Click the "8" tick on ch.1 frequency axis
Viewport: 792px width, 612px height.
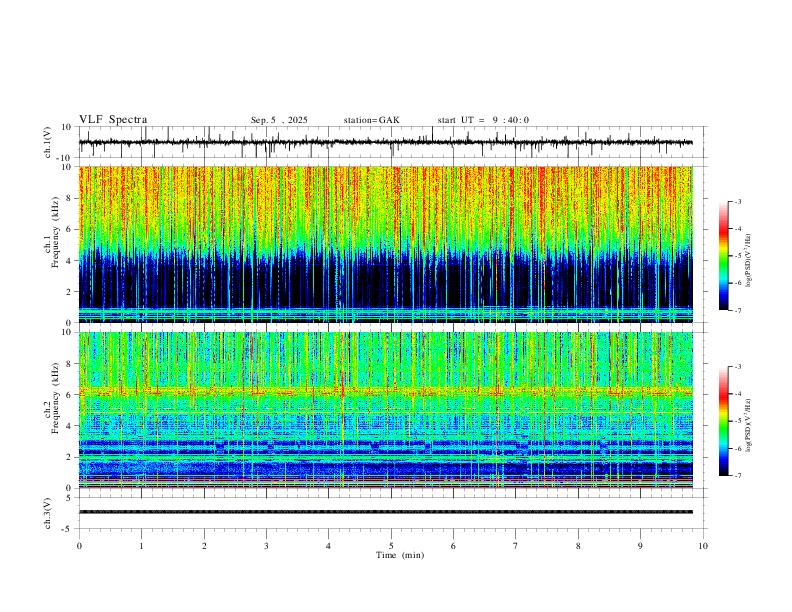tap(69, 198)
